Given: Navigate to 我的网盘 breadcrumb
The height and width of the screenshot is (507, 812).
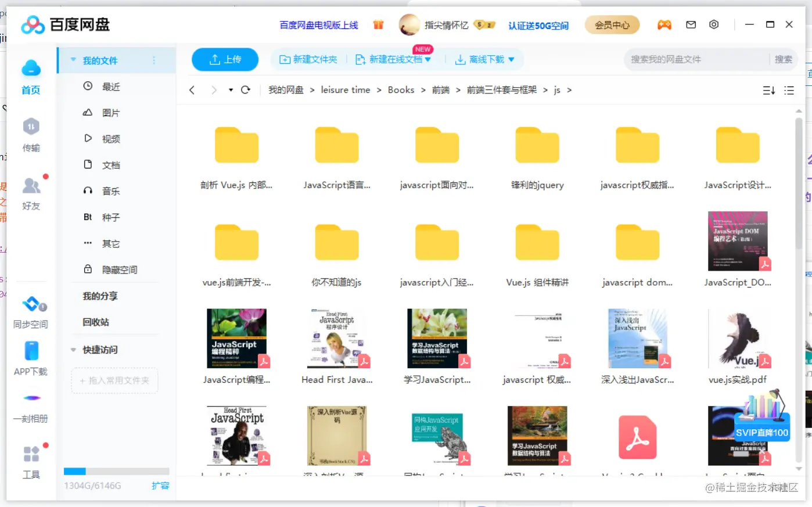Looking at the screenshot, I should [x=286, y=90].
